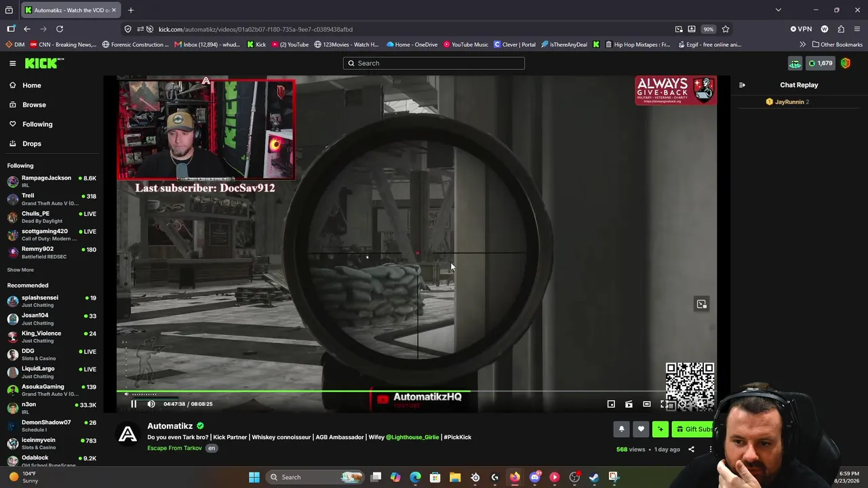Open Chulls_PE channel from Following
Viewport: 868px width, 488px height.
(52, 217)
